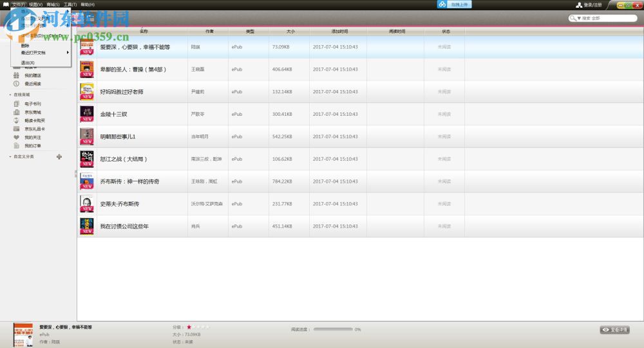Collapse the 在线商城 section
Image resolution: width=644 pixels, height=348 pixels.
click(10, 95)
